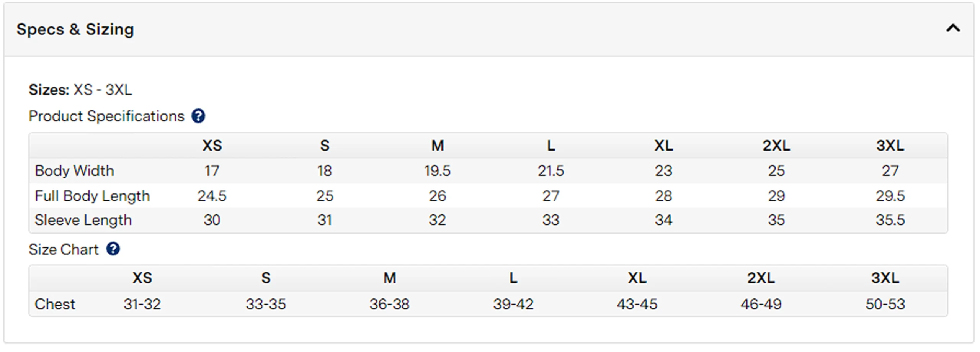Click the Chest 39-42 value for L

pos(513,304)
